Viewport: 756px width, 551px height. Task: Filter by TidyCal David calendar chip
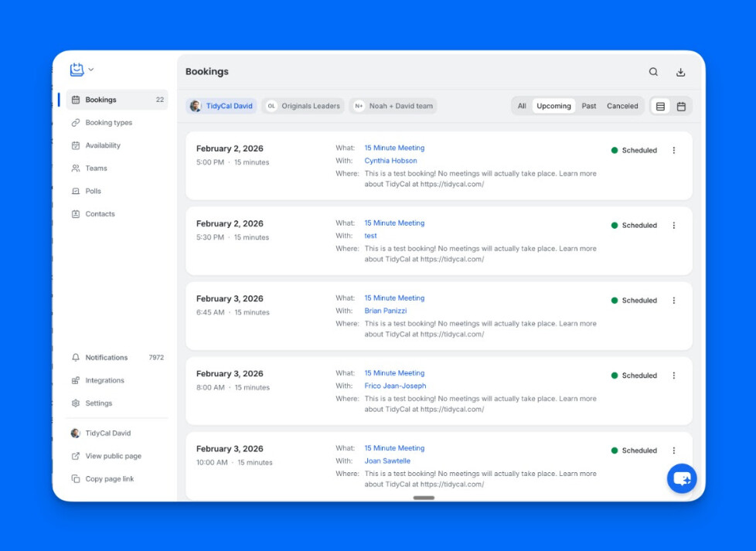pos(221,106)
